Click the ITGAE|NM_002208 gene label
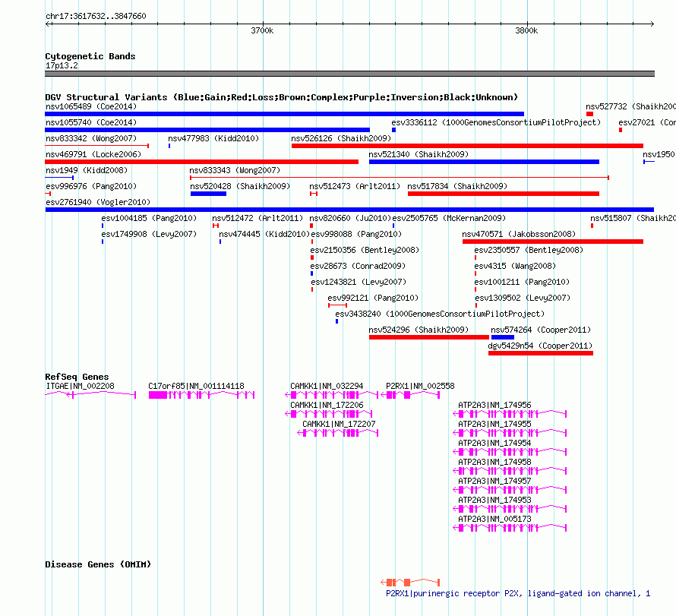 click(x=80, y=386)
